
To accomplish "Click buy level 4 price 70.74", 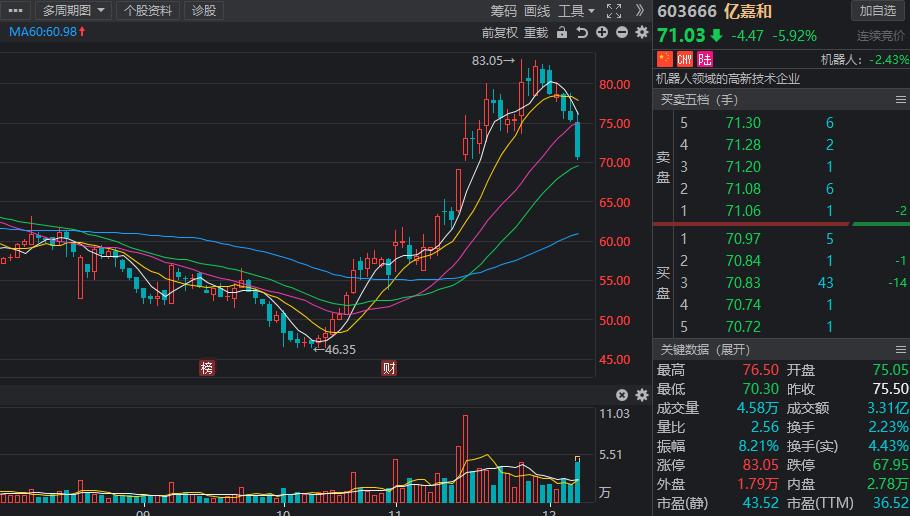I will pyautogui.click(x=743, y=305).
